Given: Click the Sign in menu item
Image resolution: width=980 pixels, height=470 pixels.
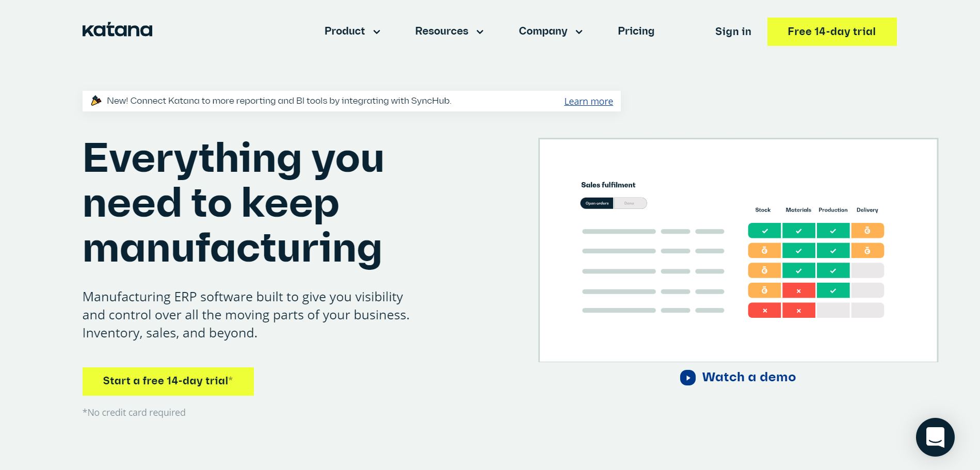Looking at the screenshot, I should pyautogui.click(x=733, y=31).
